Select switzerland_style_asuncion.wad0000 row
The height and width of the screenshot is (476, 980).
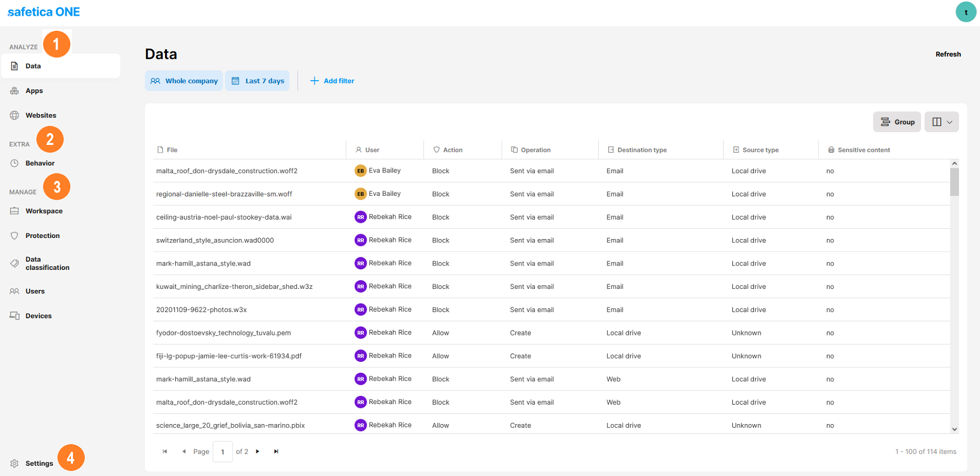[x=552, y=240]
